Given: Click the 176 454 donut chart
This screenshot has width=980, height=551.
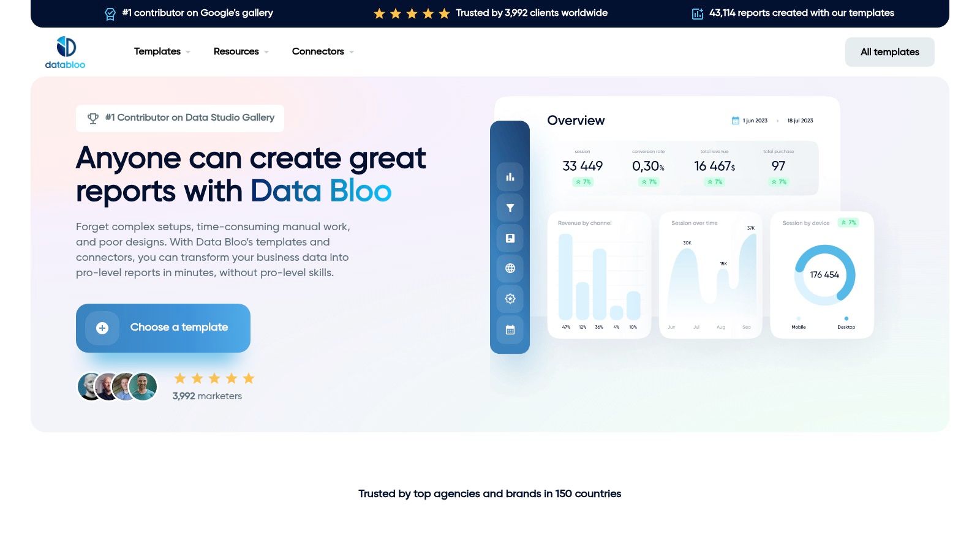Looking at the screenshot, I should pyautogui.click(x=824, y=275).
